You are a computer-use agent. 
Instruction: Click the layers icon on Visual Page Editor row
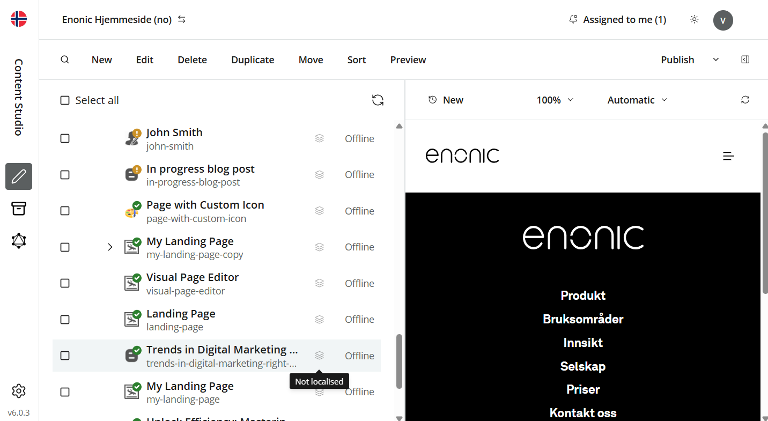pos(319,283)
